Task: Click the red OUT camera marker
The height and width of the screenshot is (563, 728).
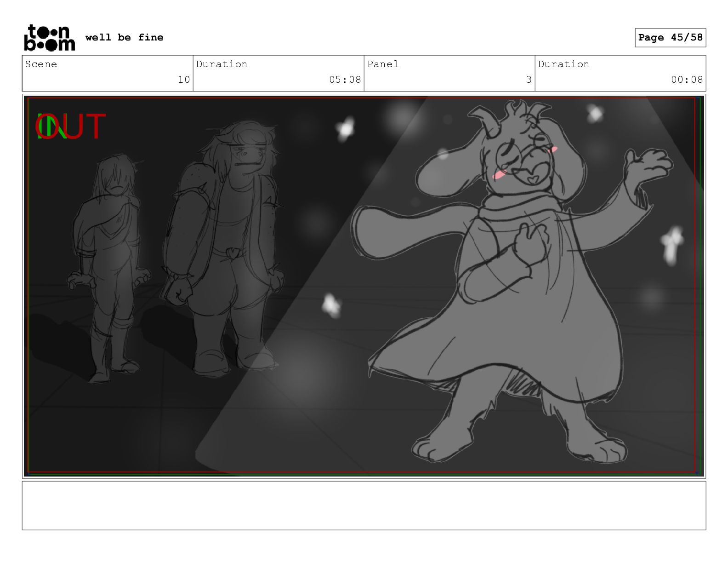Action: tap(71, 126)
